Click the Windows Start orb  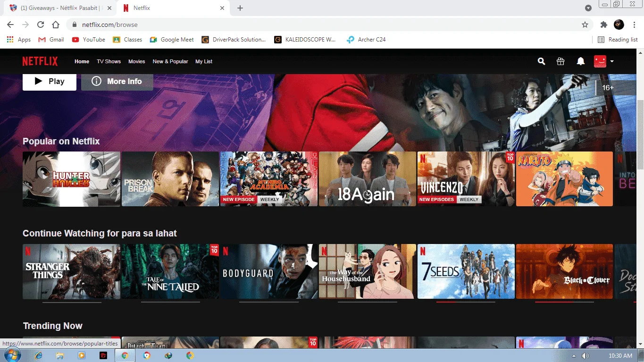(x=11, y=355)
